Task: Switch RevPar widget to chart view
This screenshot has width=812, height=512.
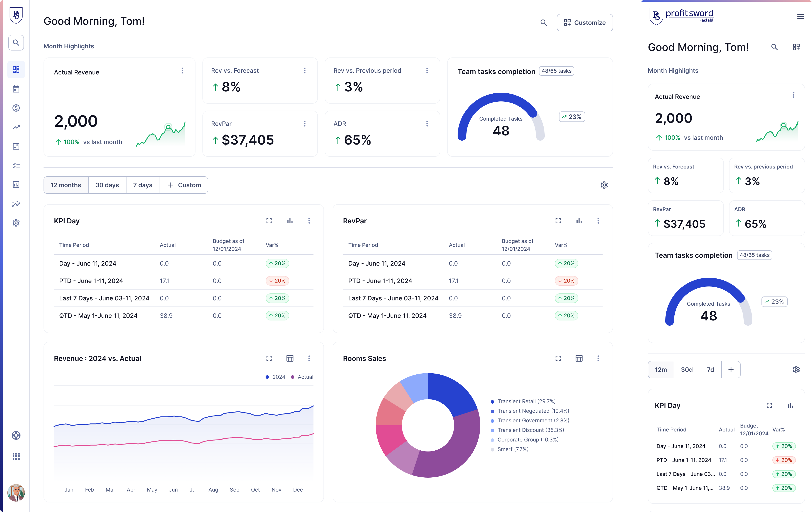Action: click(579, 221)
